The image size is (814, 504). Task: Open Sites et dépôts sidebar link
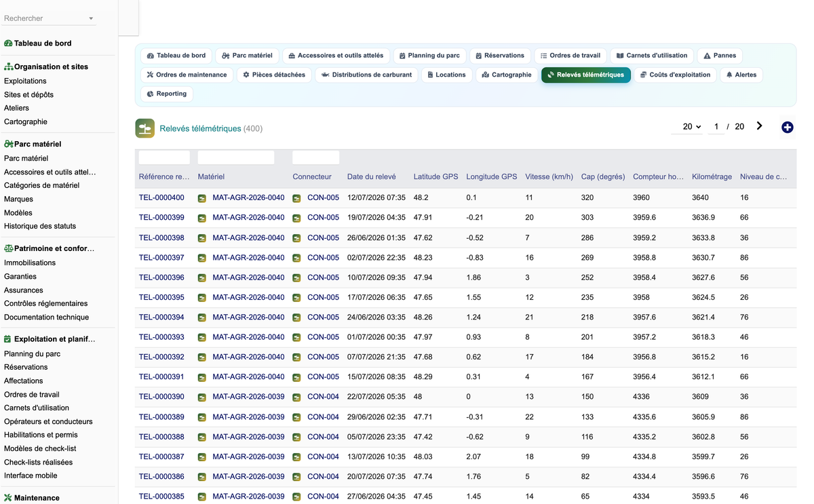[x=28, y=94]
